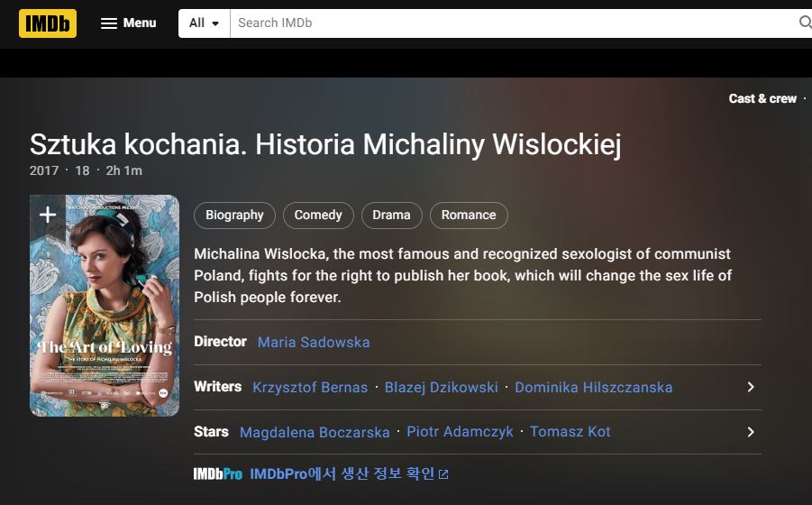812x505 pixels.
Task: Select the Biography genre chip
Action: (x=234, y=215)
